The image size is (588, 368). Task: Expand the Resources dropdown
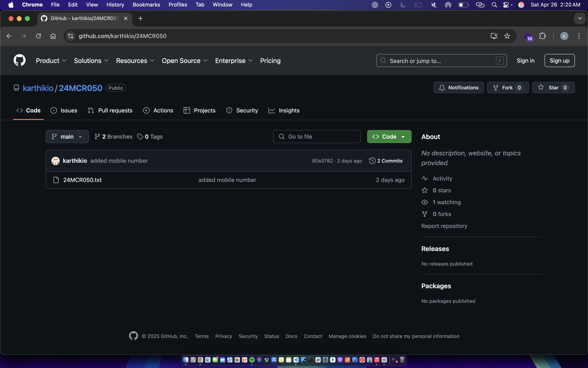click(135, 61)
